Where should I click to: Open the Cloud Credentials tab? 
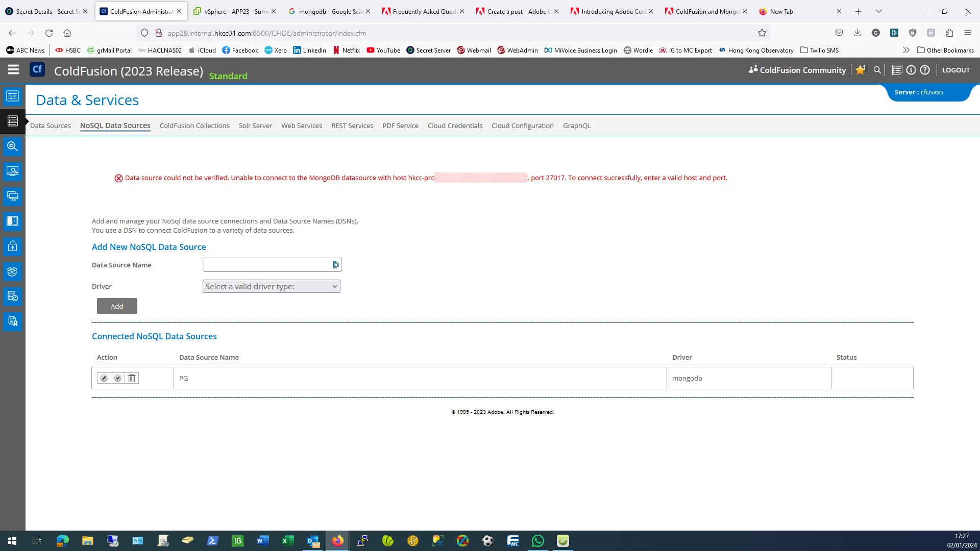455,126
